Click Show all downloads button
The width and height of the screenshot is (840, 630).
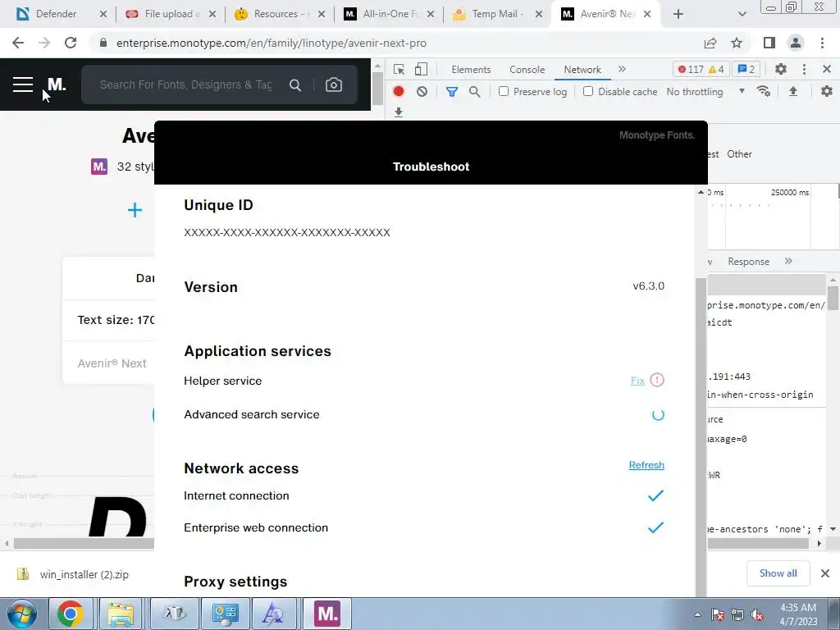tap(778, 573)
